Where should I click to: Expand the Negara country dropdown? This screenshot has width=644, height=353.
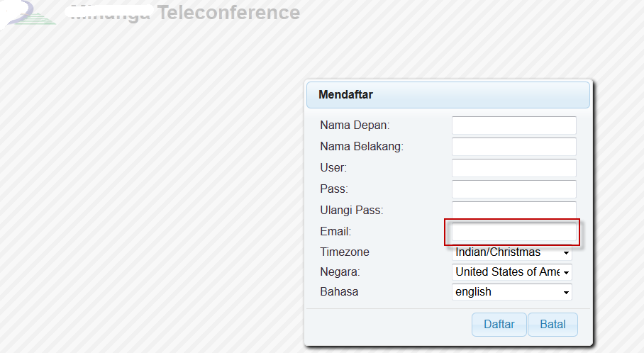[x=512, y=272]
